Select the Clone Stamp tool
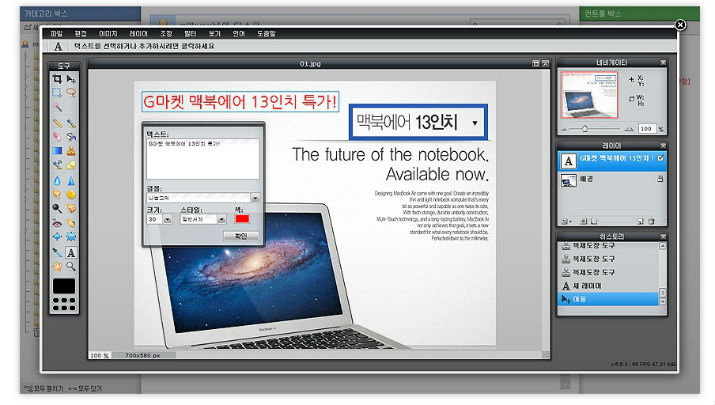 (x=71, y=151)
